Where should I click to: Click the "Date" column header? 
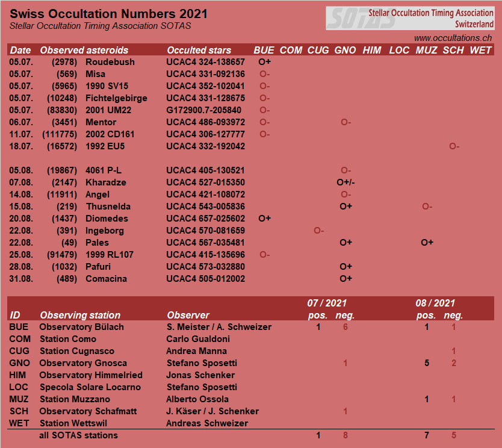(20, 50)
